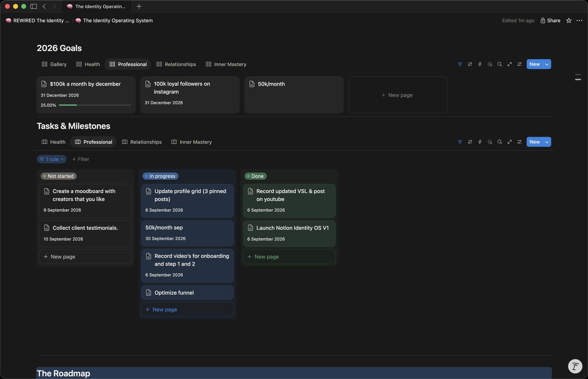Open dropdown arrow beside New in 2026 Goals
The width and height of the screenshot is (588, 379).
(547, 64)
